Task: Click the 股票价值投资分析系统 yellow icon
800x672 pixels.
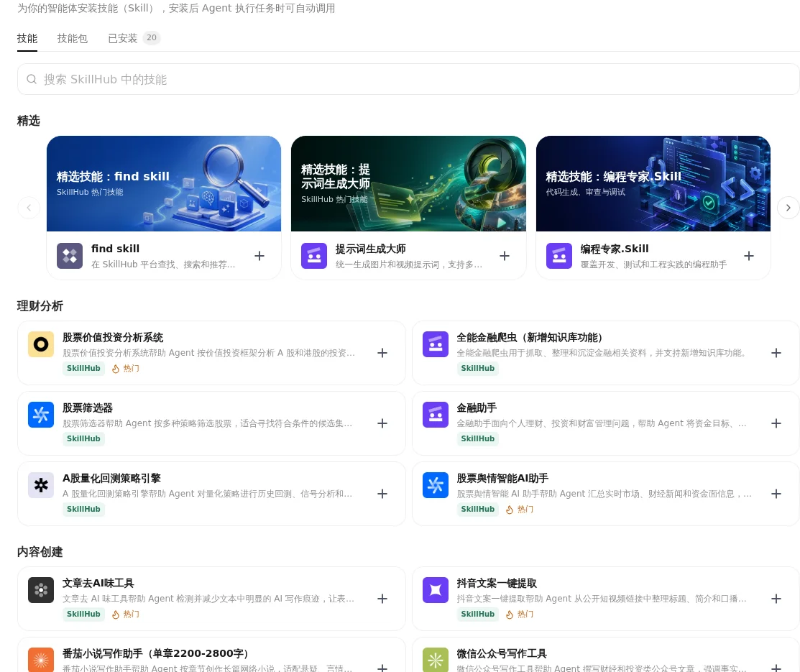Action: click(x=41, y=344)
